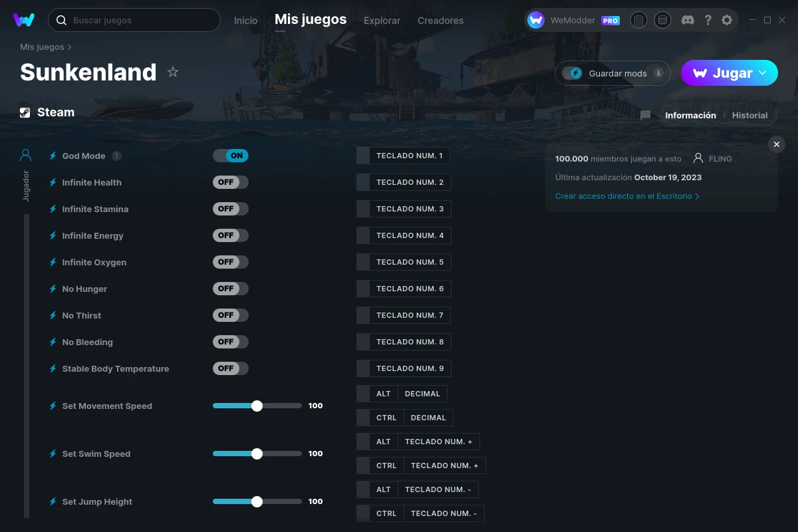Switch to Información tab
This screenshot has height=532, width=798.
point(690,115)
